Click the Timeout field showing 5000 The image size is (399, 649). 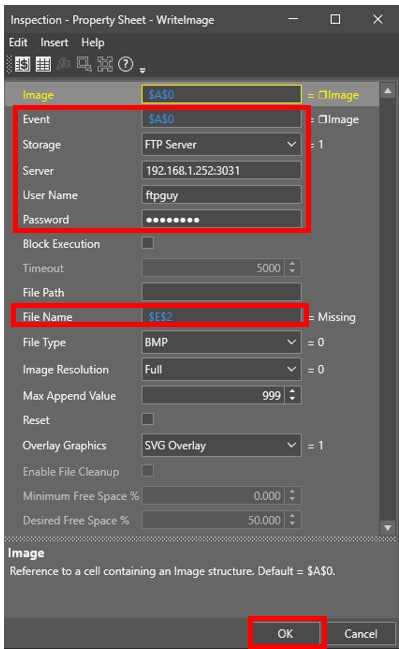(213, 268)
